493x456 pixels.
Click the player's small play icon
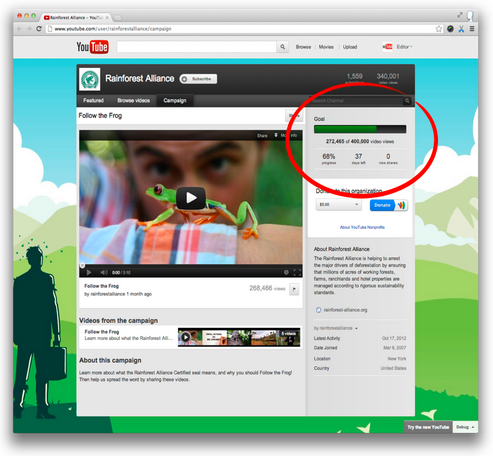[x=89, y=273]
